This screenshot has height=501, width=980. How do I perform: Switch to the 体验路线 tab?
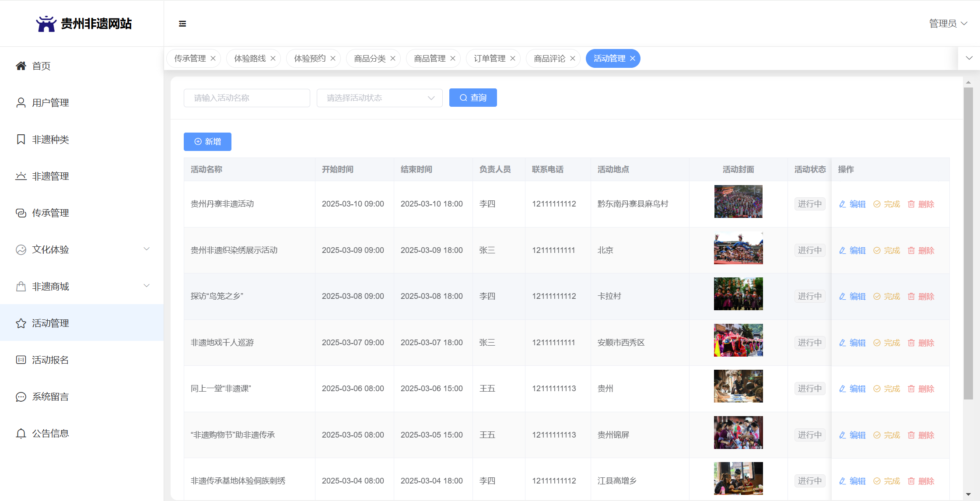tap(250, 59)
